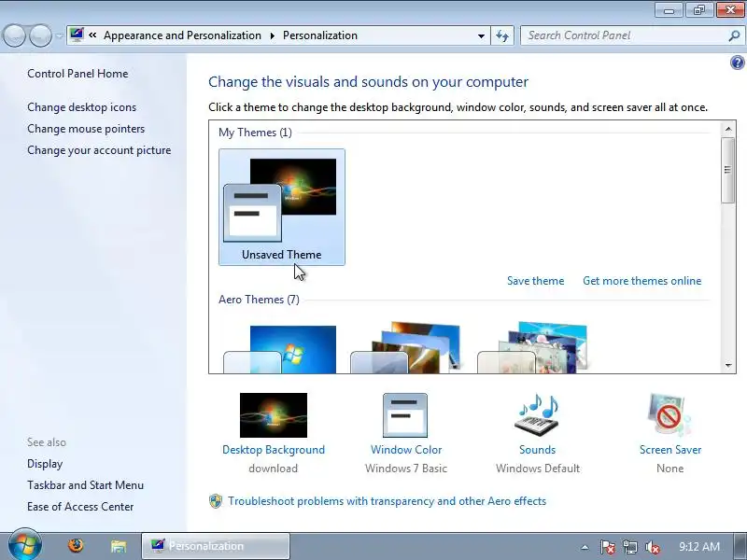Viewport: 747px width, 560px height.
Task: Click the refresh arrows icon by the address bar
Action: tap(502, 35)
